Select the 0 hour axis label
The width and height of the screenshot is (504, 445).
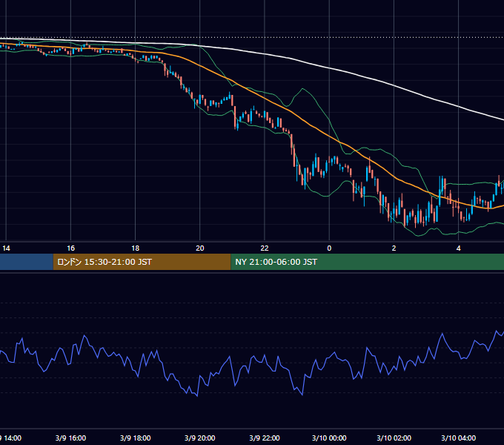[329, 248]
